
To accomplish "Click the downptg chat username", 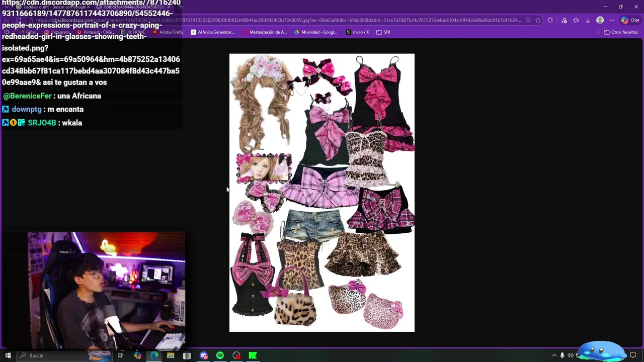I will (x=27, y=109).
